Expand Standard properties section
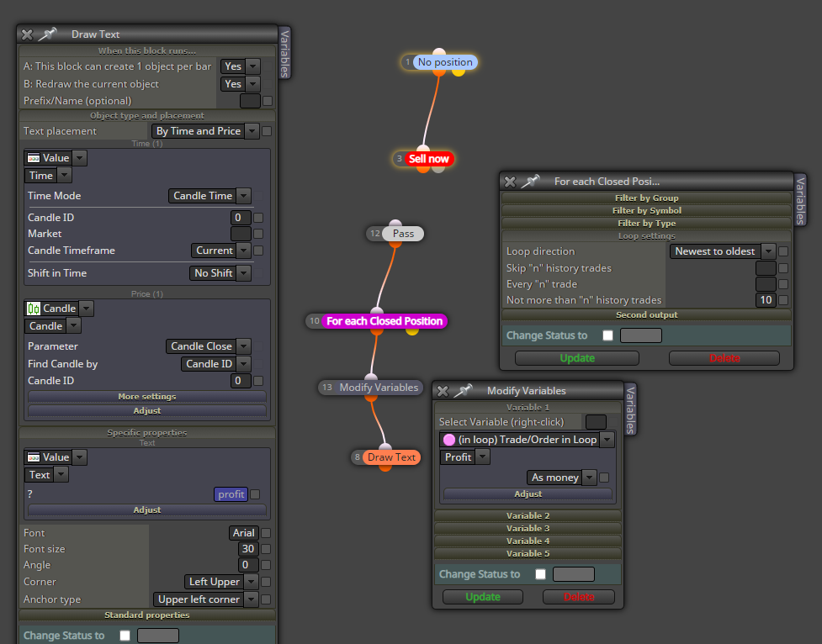822x644 pixels. pos(146,615)
